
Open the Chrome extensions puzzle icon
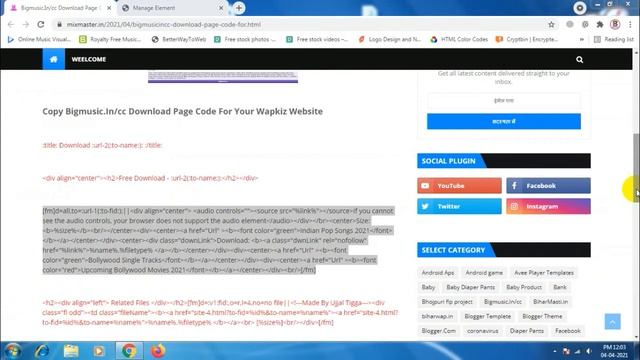pyautogui.click(x=600, y=24)
